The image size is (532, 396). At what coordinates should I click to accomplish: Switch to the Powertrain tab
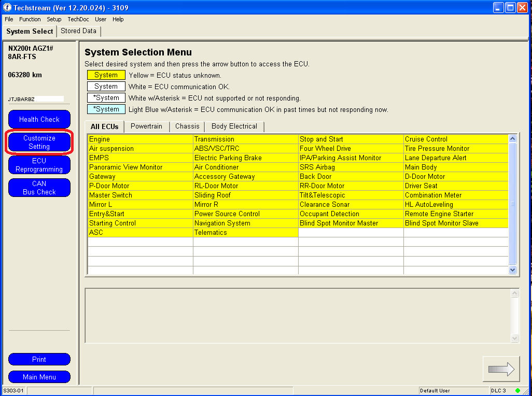coord(147,126)
